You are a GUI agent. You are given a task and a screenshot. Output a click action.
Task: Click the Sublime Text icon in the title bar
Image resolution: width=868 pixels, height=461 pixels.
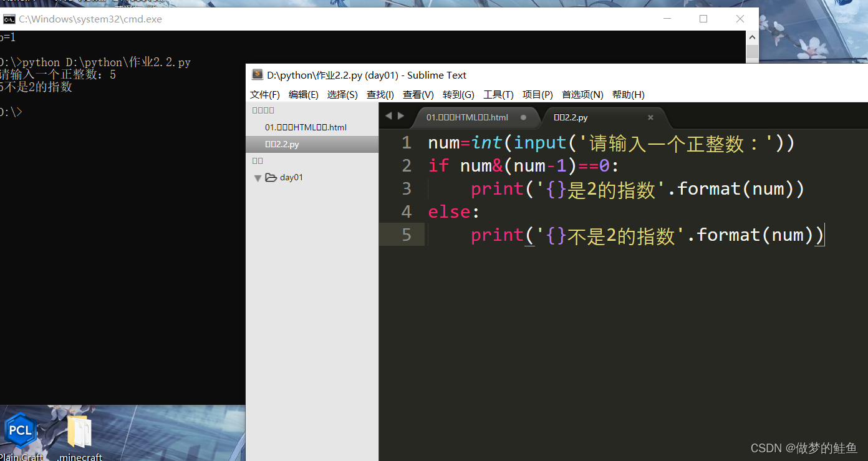point(258,74)
